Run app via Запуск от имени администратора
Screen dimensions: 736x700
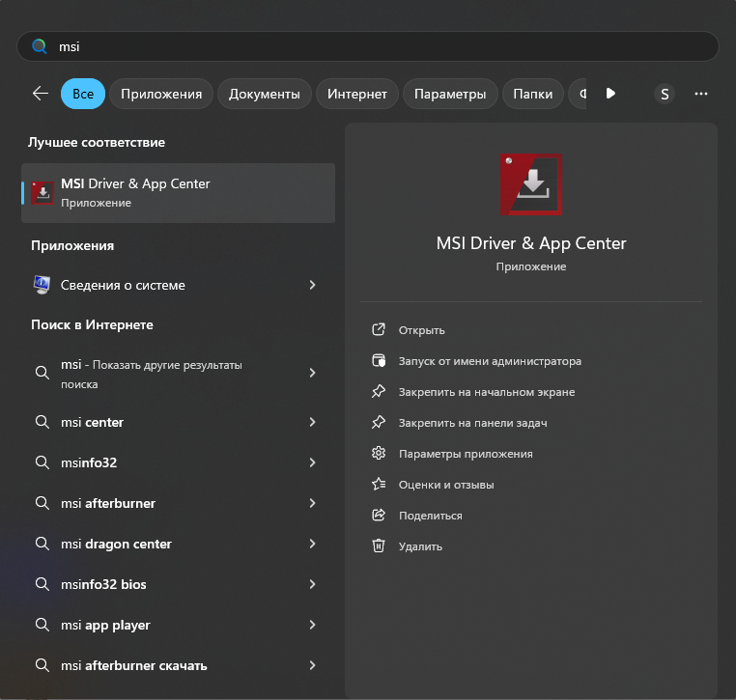(490, 361)
